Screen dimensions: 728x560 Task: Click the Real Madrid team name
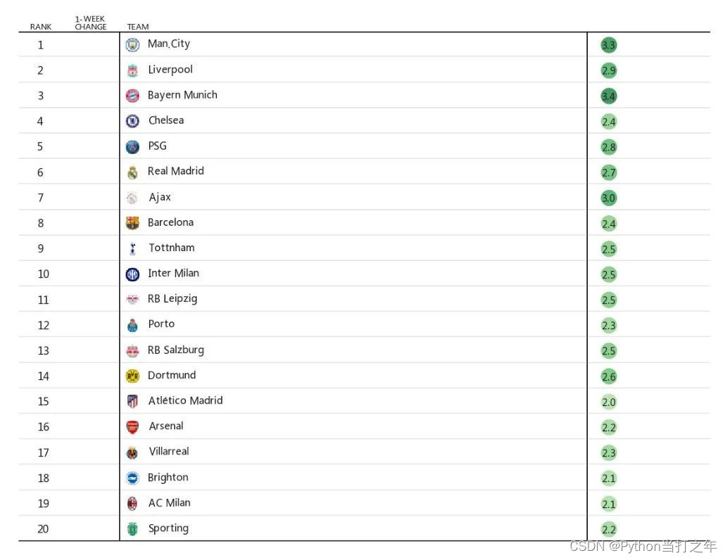(x=176, y=171)
